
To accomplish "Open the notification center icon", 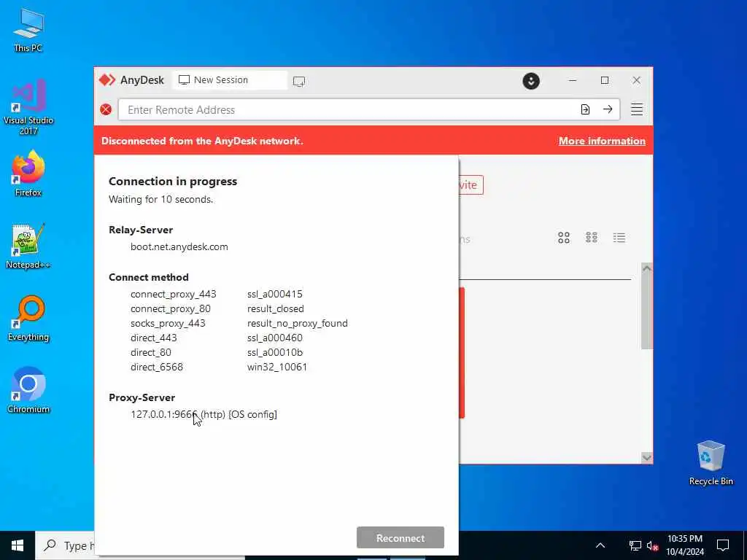I will click(723, 545).
